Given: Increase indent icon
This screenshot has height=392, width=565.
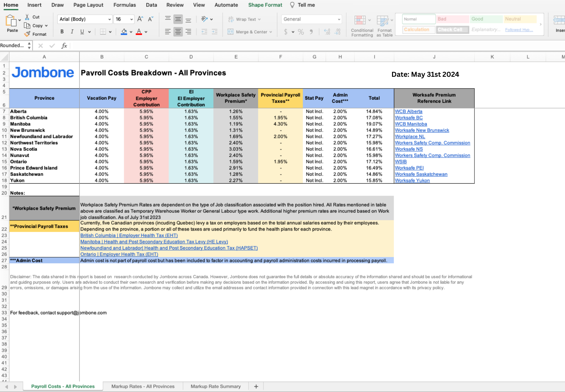Looking at the screenshot, I should 215,32.
